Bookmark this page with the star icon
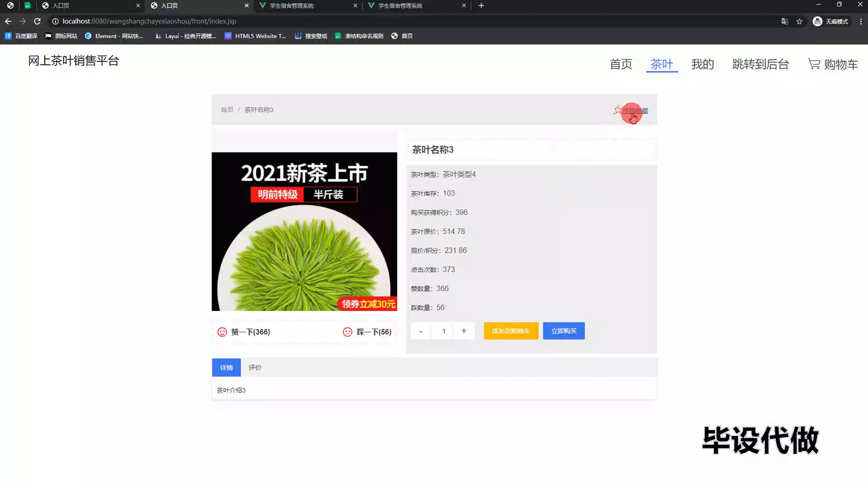868x485 pixels. pyautogui.click(x=799, y=21)
